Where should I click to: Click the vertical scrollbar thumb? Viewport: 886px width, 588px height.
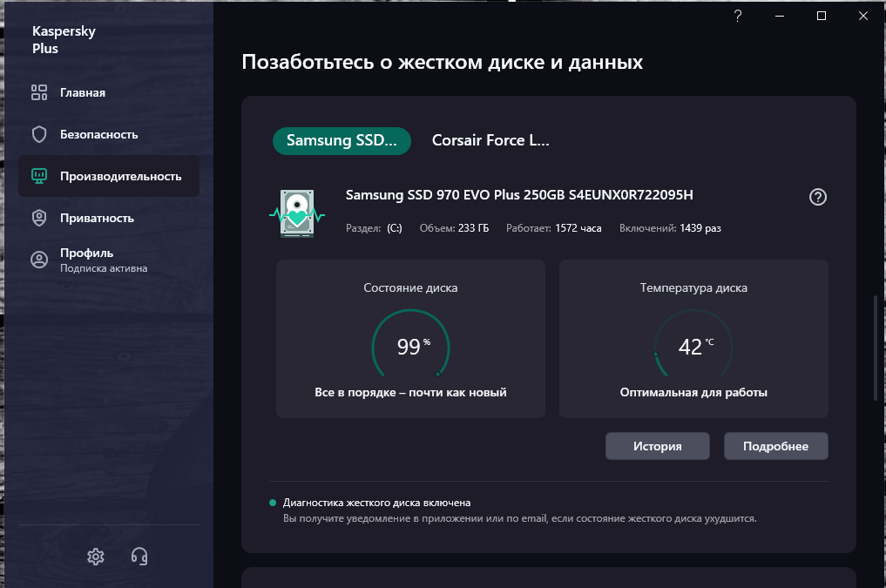[876, 348]
